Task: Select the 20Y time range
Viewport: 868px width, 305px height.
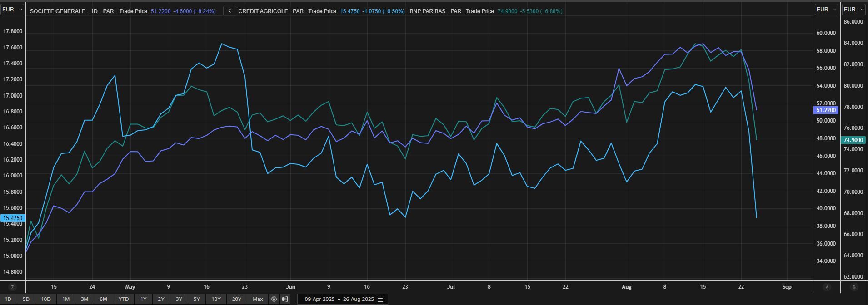Action: (237, 299)
